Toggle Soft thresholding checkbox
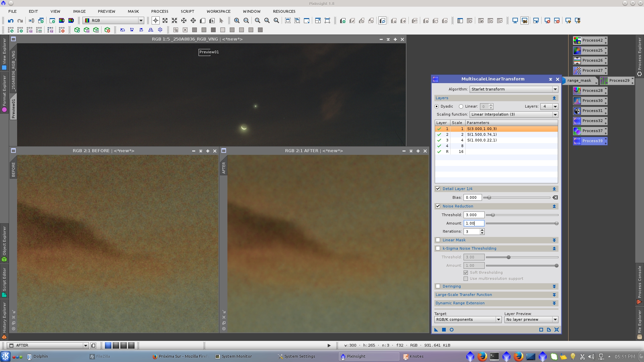This screenshot has height=362, width=644. tap(466, 273)
